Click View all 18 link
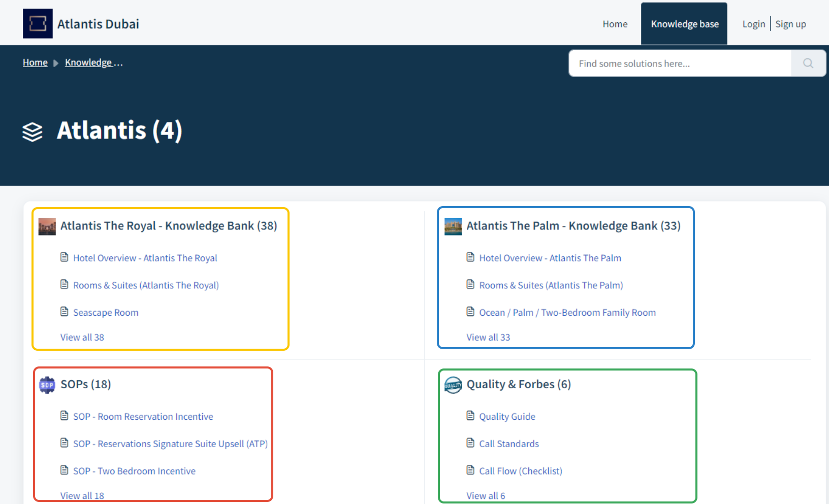This screenshot has height=504, width=829. pyautogui.click(x=82, y=495)
